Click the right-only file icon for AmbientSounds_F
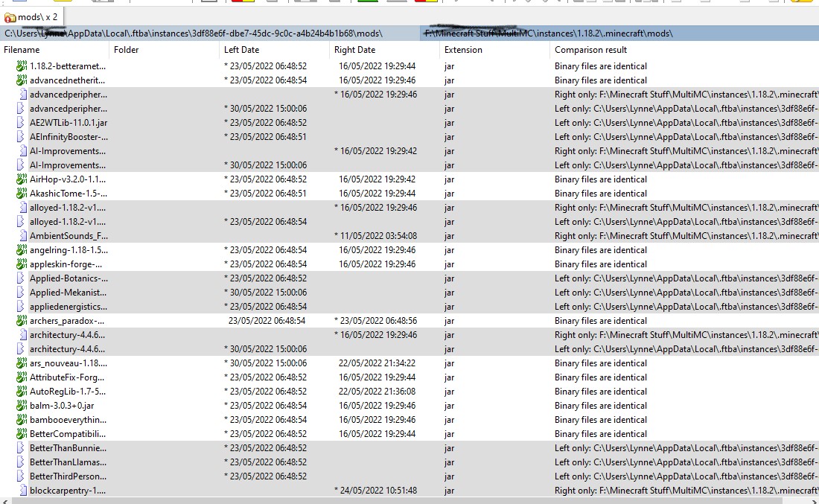 click(23, 235)
